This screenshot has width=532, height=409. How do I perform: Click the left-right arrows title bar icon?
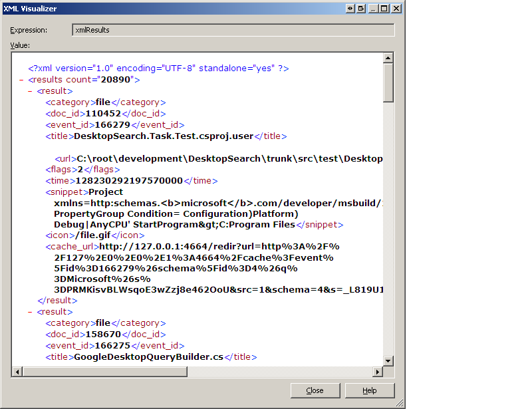tap(350, 9)
